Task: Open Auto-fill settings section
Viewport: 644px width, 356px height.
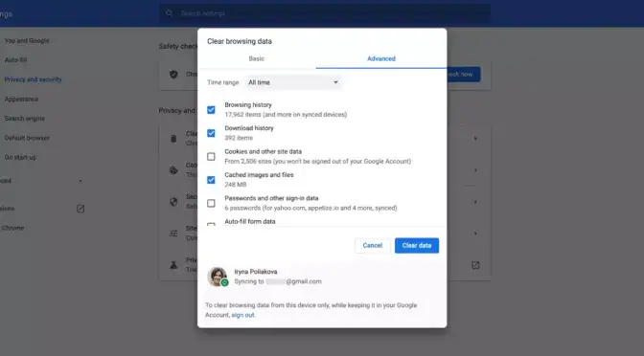Action: (x=15, y=60)
